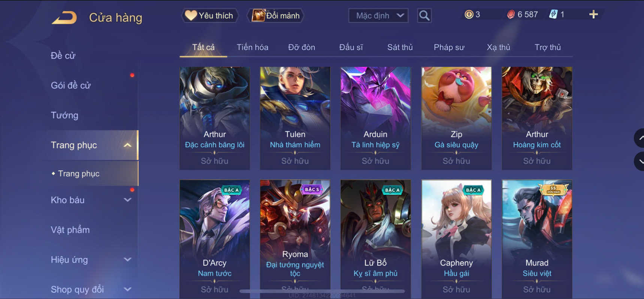The height and width of the screenshot is (299, 644).
Task: Select the Pháp sư filter tab
Action: [449, 47]
